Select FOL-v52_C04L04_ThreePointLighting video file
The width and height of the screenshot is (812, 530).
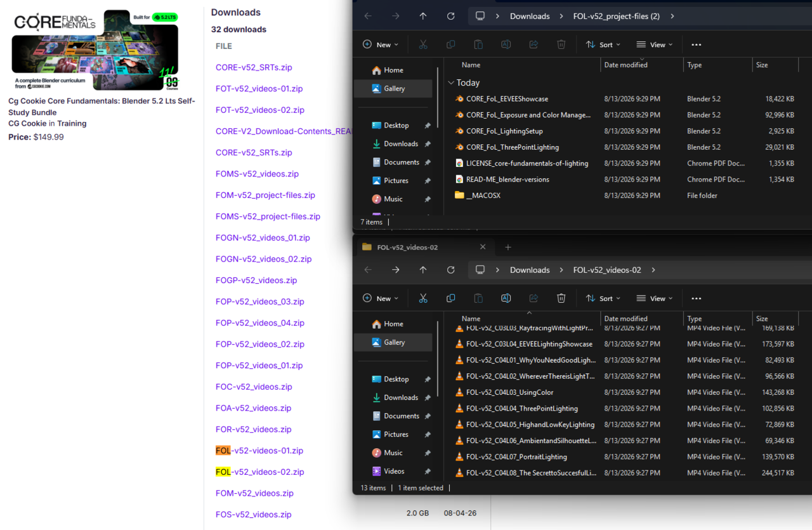tap(522, 408)
